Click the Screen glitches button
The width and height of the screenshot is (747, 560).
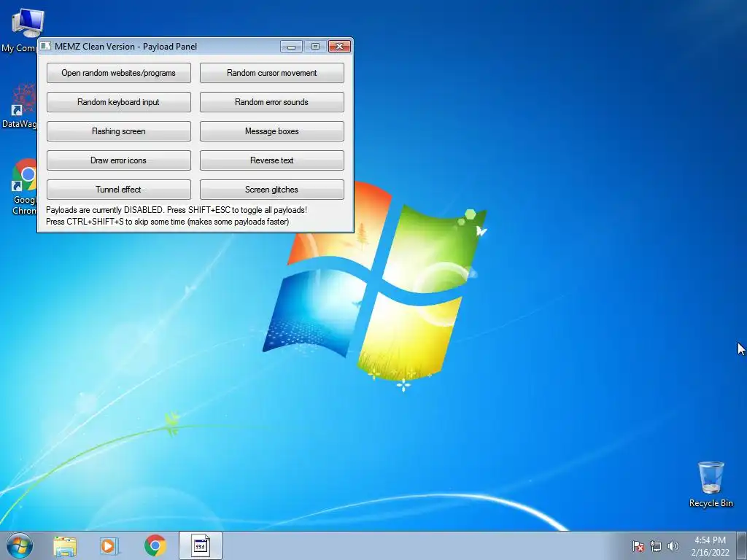[x=271, y=189]
